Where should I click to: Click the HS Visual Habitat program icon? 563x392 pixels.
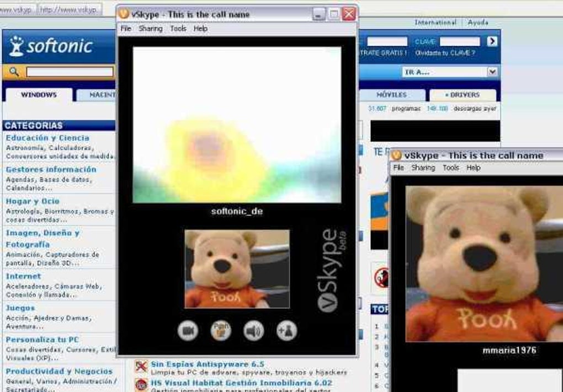pyautogui.click(x=141, y=384)
